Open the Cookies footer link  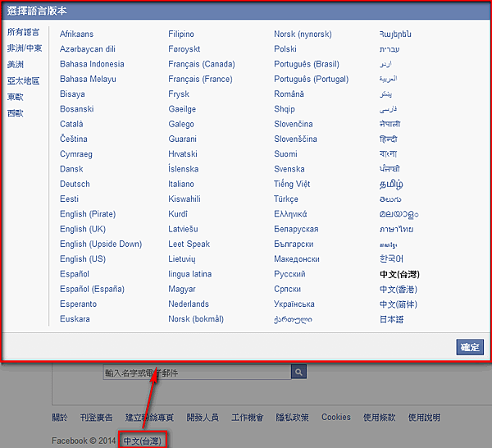(x=335, y=418)
